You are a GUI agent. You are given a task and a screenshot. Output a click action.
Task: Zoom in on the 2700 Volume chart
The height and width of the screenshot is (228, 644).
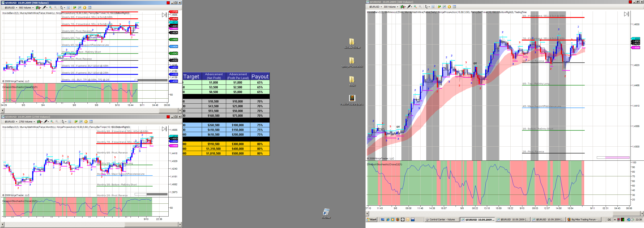click(52, 122)
